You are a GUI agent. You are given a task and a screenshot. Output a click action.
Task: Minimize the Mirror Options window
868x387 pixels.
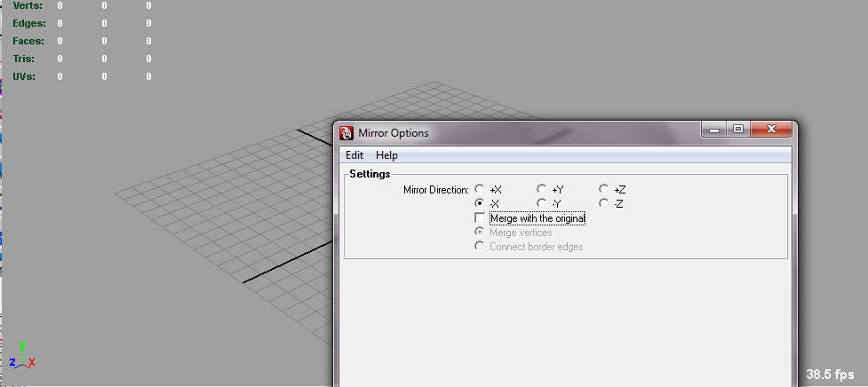tap(714, 130)
